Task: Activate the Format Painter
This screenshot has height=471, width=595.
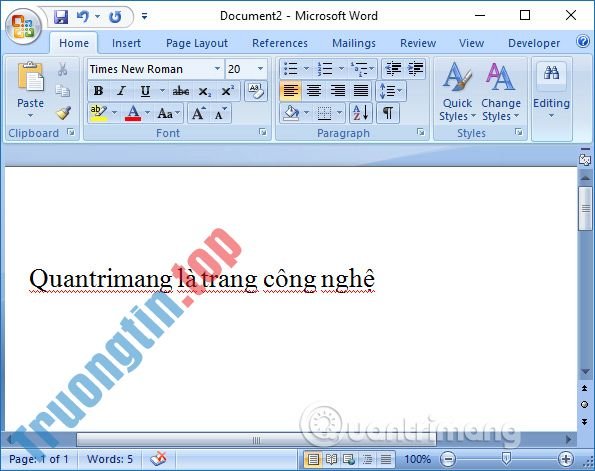Action: (63, 113)
